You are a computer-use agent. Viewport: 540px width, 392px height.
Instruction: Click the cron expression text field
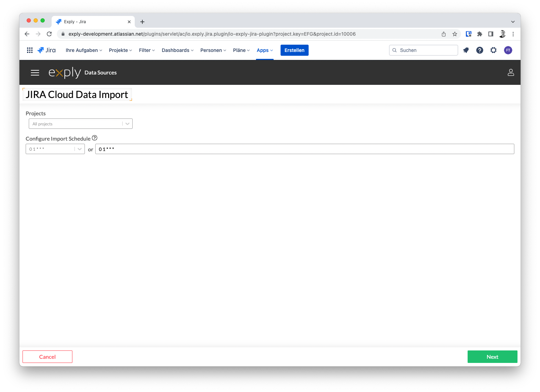(x=305, y=149)
